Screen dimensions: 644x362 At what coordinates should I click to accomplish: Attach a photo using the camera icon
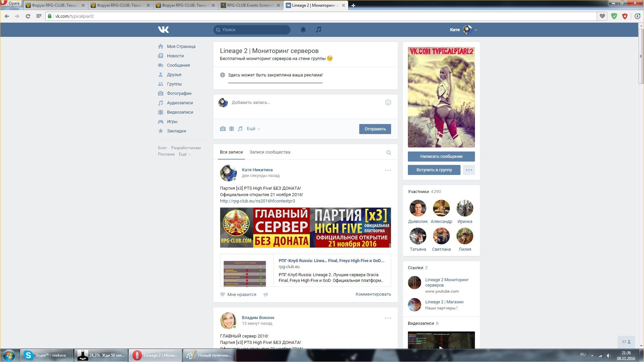point(223,129)
